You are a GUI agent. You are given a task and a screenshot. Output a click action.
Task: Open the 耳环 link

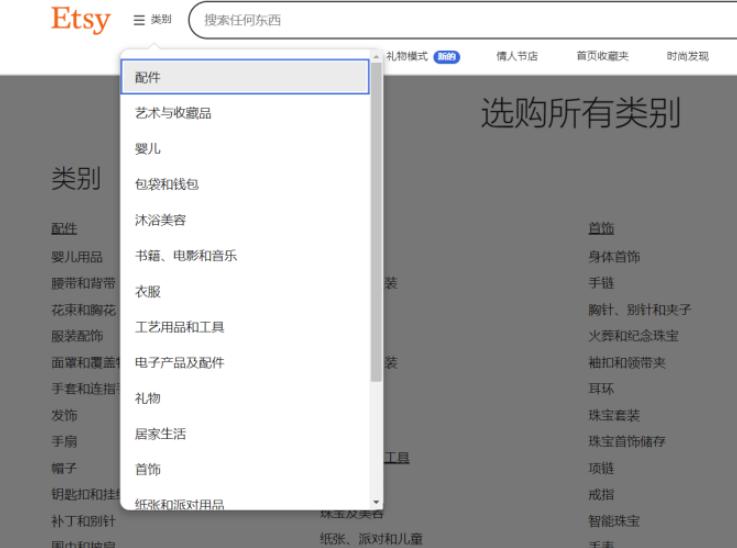601,389
